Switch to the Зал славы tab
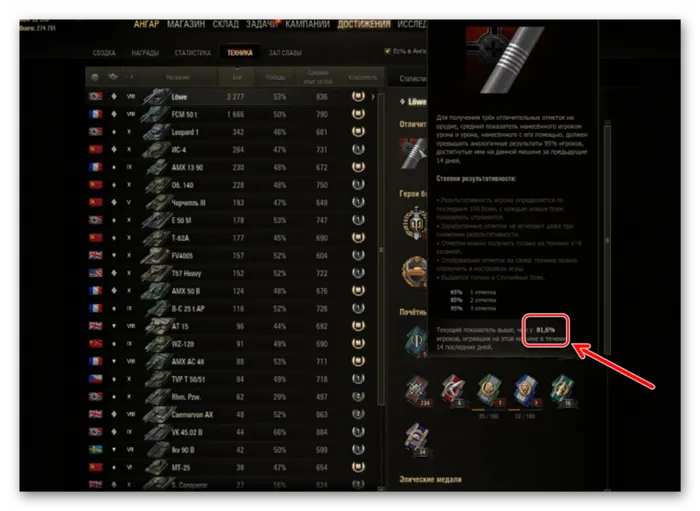Viewport: 700px width, 511px height. (285, 53)
